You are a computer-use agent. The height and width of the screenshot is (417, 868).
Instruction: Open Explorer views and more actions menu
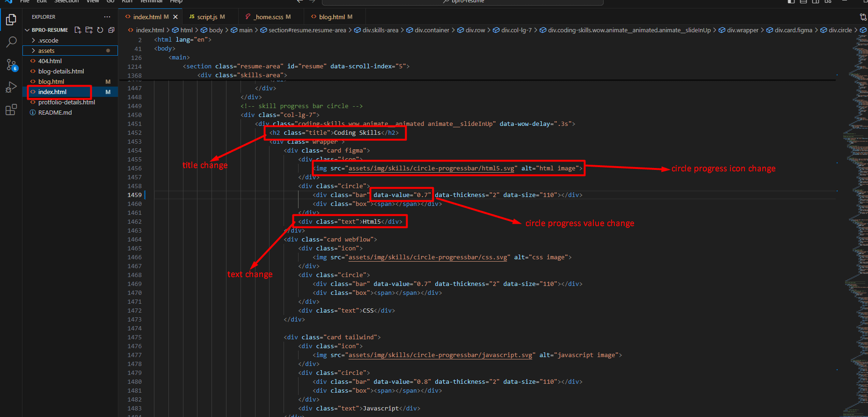(x=107, y=17)
